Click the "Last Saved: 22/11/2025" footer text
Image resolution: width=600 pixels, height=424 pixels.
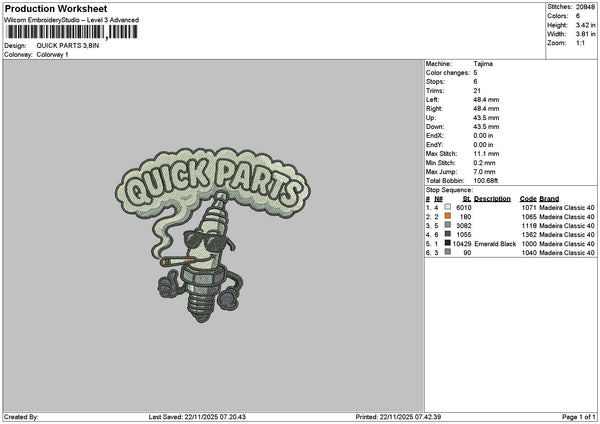tap(197, 417)
